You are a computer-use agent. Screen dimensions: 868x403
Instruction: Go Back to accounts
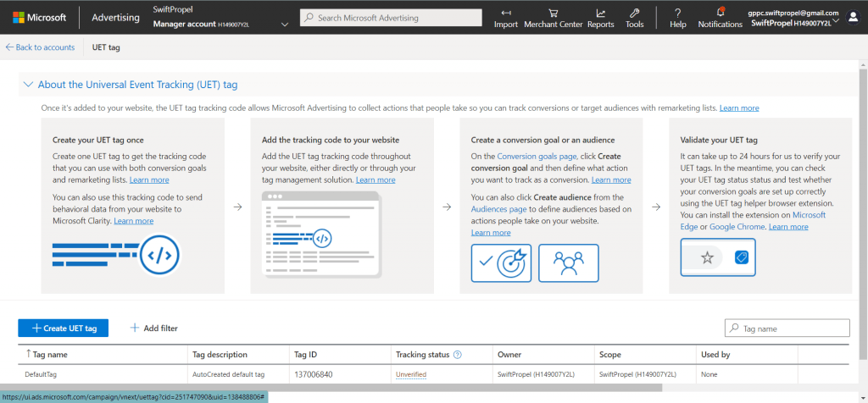click(40, 47)
